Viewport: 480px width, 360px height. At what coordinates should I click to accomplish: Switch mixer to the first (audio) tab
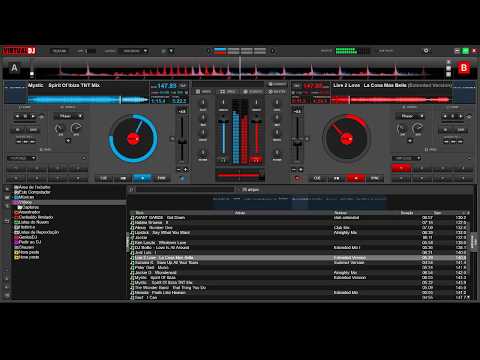coord(204,91)
